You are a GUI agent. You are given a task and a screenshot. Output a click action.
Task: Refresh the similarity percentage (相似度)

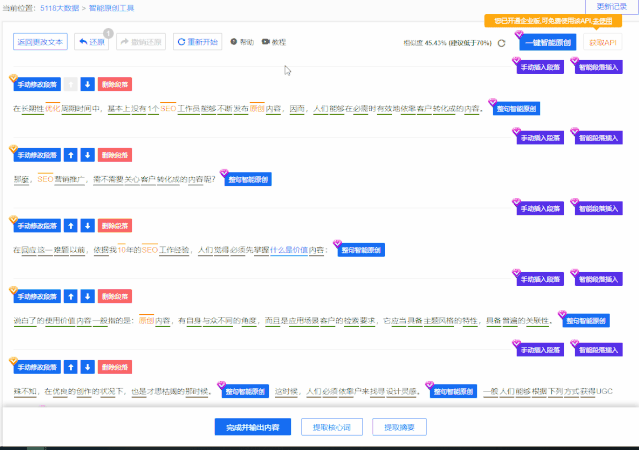(502, 43)
